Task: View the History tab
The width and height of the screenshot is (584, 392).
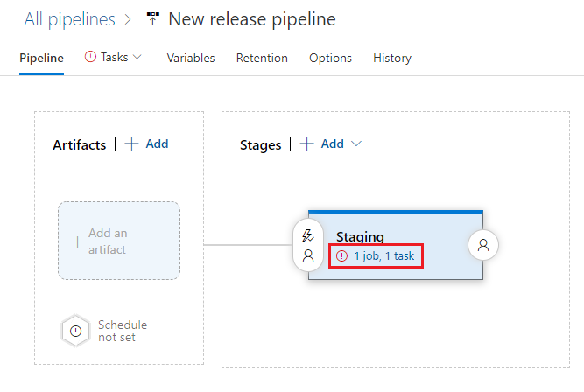Action: (392, 58)
